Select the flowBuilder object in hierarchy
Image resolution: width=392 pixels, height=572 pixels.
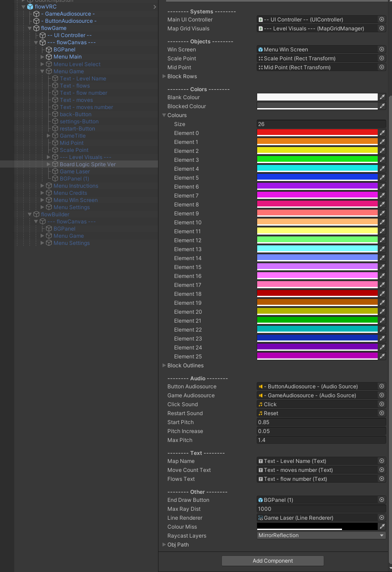pos(55,214)
